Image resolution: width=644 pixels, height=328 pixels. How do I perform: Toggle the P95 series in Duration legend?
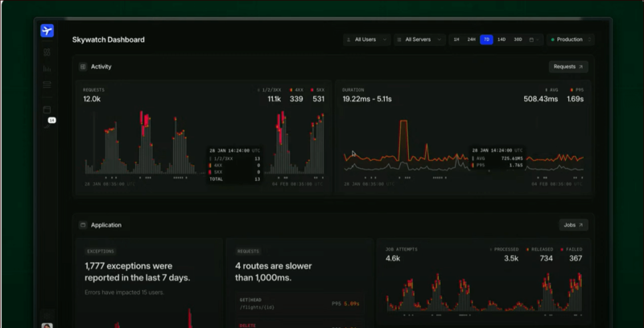(576, 89)
